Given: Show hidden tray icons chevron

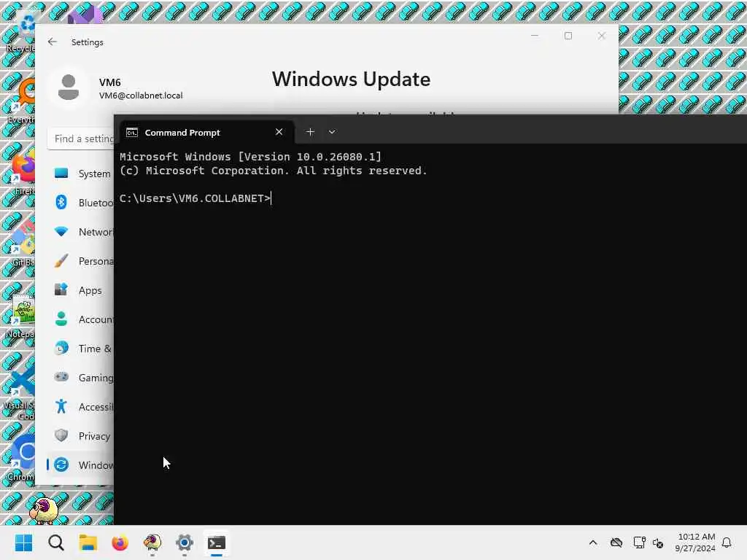Looking at the screenshot, I should (x=593, y=542).
